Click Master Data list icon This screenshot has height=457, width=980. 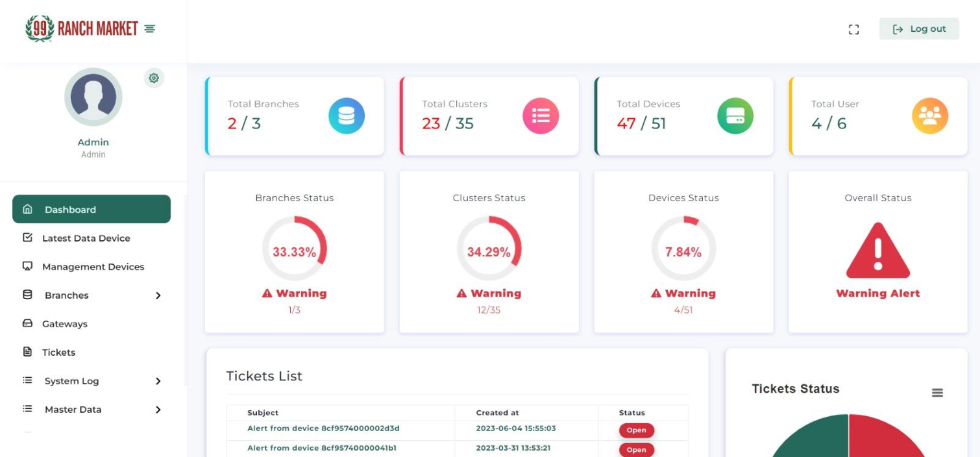(27, 409)
